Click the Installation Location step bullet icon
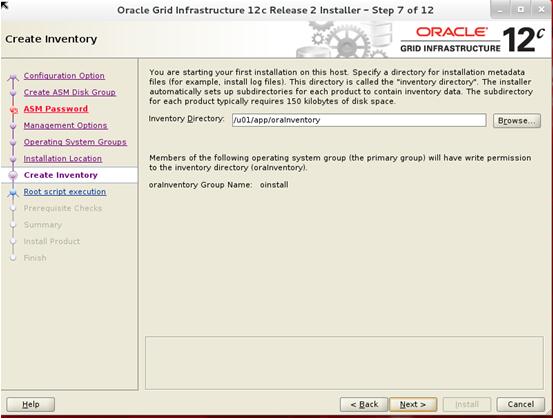The image size is (553, 419). [x=13, y=159]
